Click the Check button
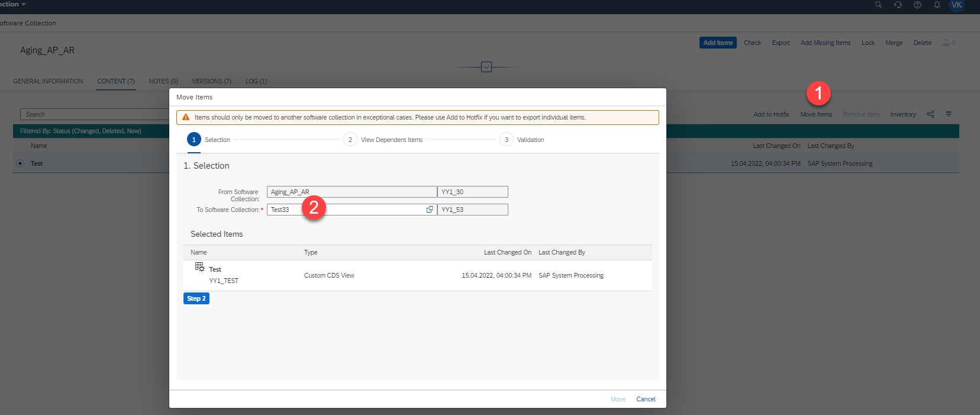 tap(752, 43)
